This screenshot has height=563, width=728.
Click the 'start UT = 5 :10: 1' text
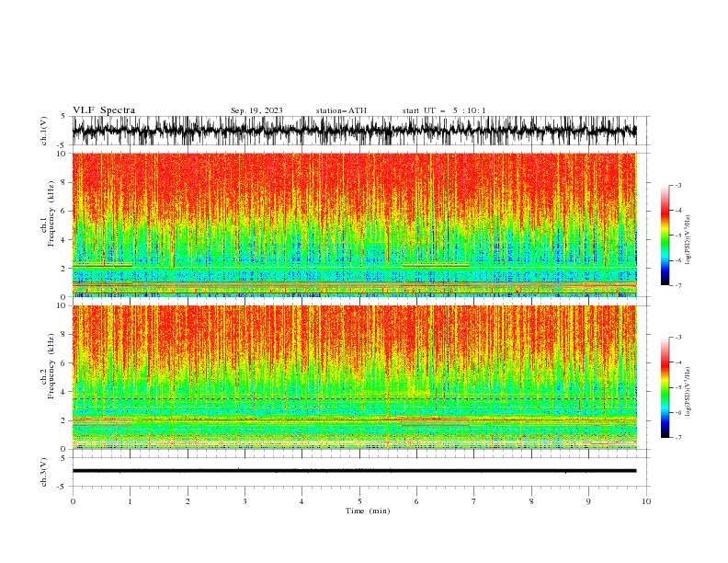click(x=444, y=110)
